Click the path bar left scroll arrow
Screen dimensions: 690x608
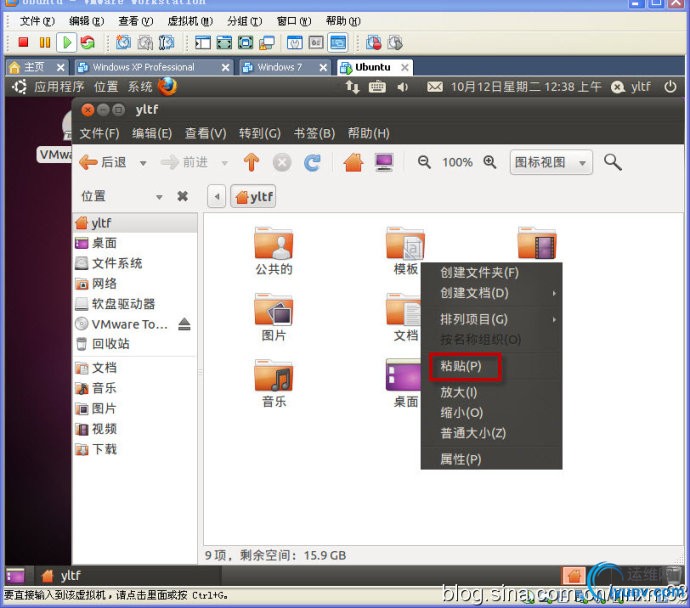[217, 197]
